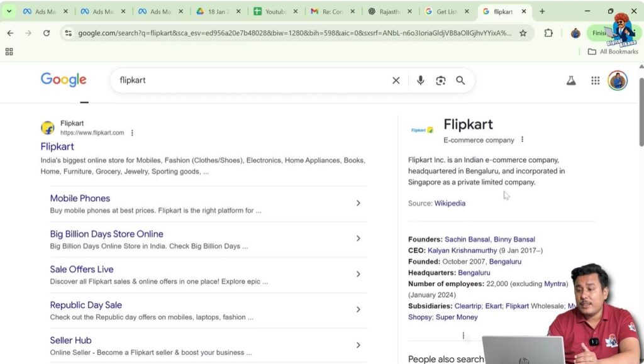Reload the page using the refresh icon
The width and height of the screenshot is (644, 364).
point(47,32)
